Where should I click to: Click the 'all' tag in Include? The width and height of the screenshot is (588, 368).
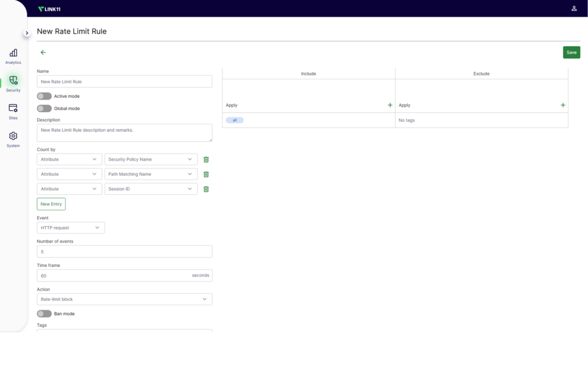tap(235, 120)
